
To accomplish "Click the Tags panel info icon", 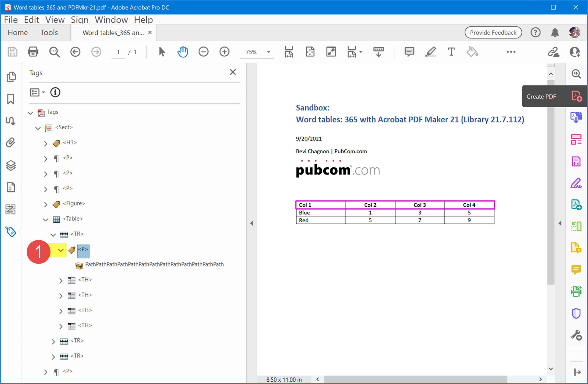I will pos(55,93).
